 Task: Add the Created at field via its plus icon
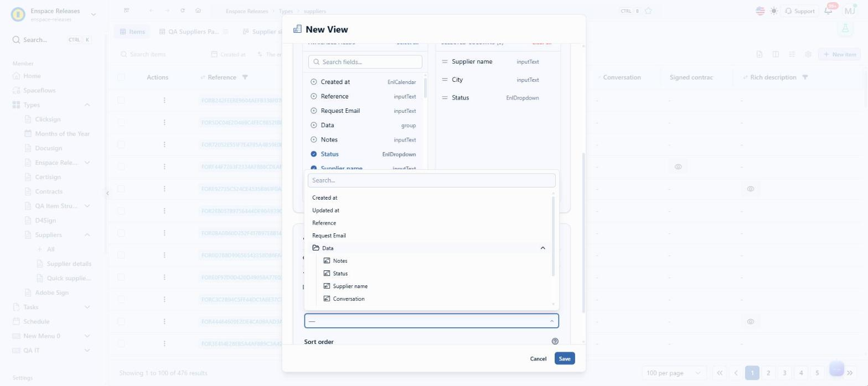click(x=314, y=82)
